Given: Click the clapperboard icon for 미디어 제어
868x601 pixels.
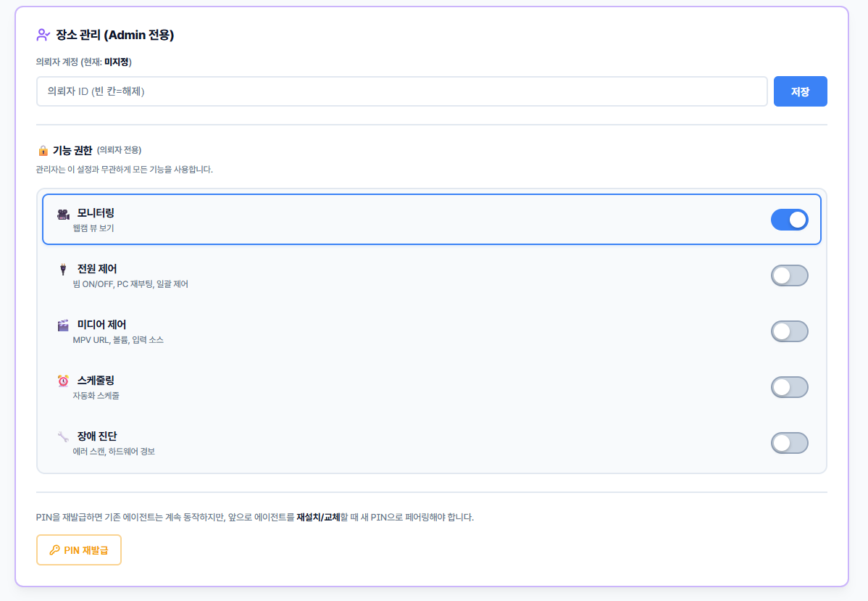Looking at the screenshot, I should coord(63,326).
